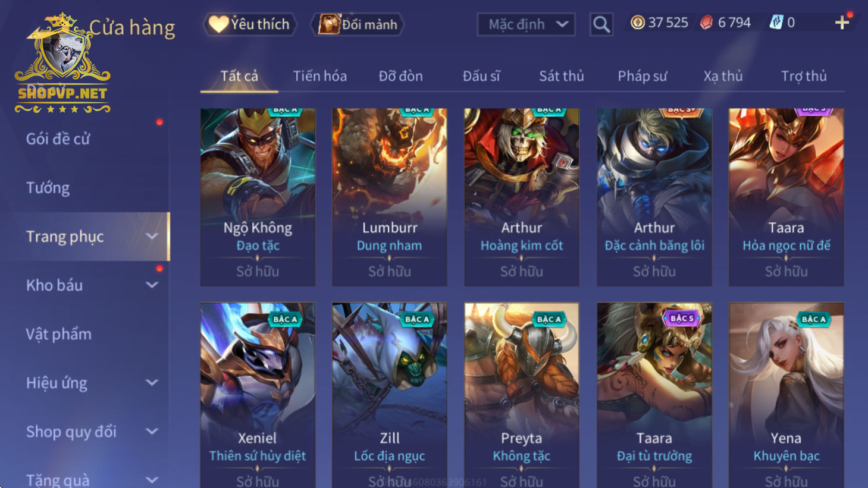Collapse the Trang phục section chevron
This screenshot has height=488, width=868.
(152, 237)
